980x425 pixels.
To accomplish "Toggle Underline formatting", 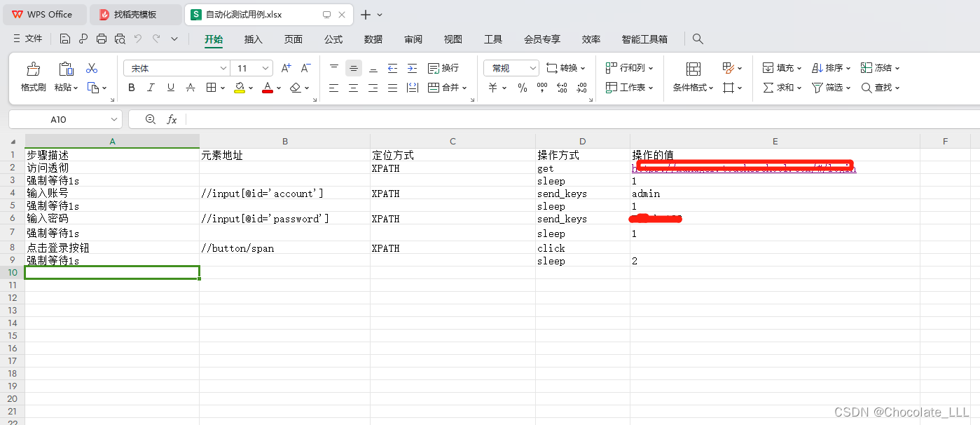I will pos(171,88).
